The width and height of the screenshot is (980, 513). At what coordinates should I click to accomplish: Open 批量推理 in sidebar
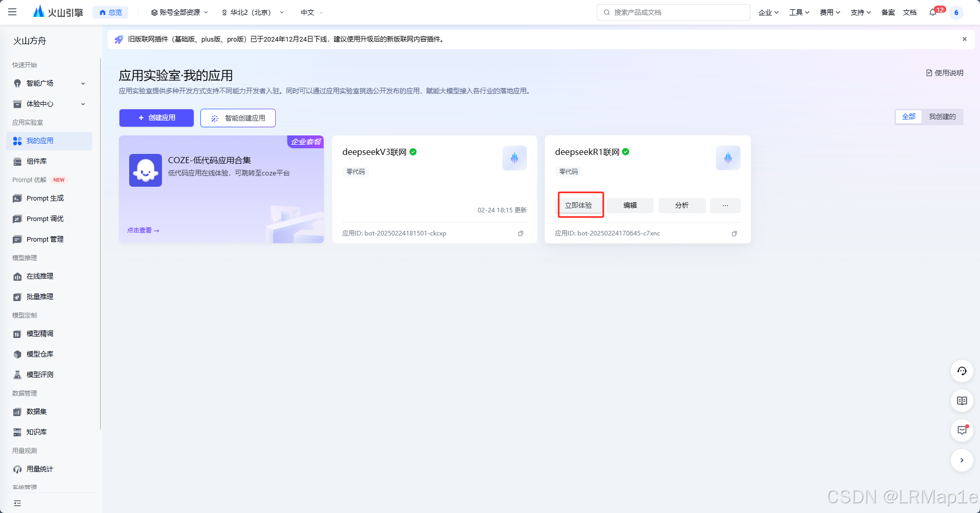49,297
